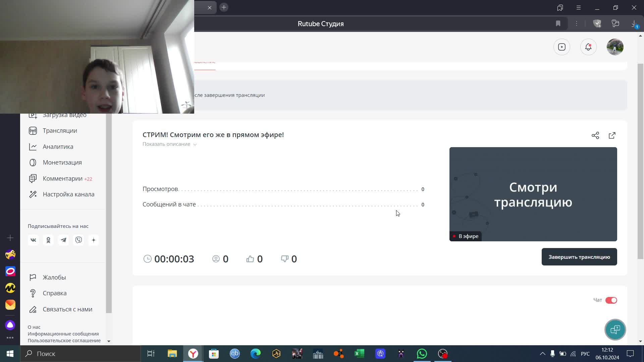The height and width of the screenshot is (362, 644).
Task: Click the Просмотров stat label
Action: click(160, 189)
